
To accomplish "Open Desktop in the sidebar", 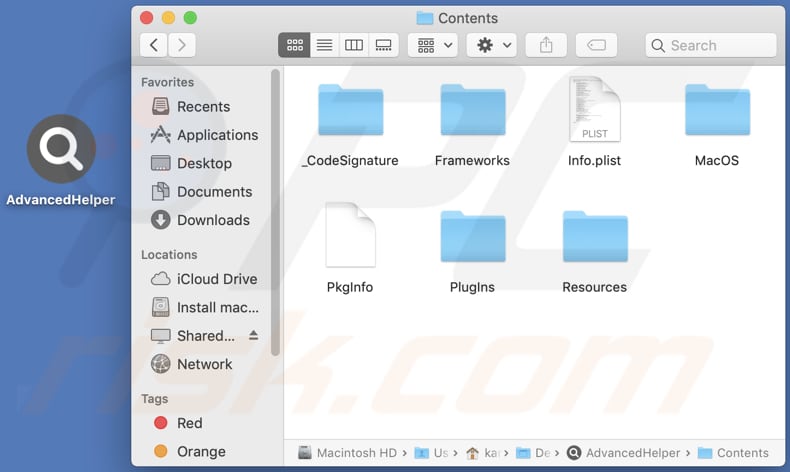I will (x=191, y=163).
